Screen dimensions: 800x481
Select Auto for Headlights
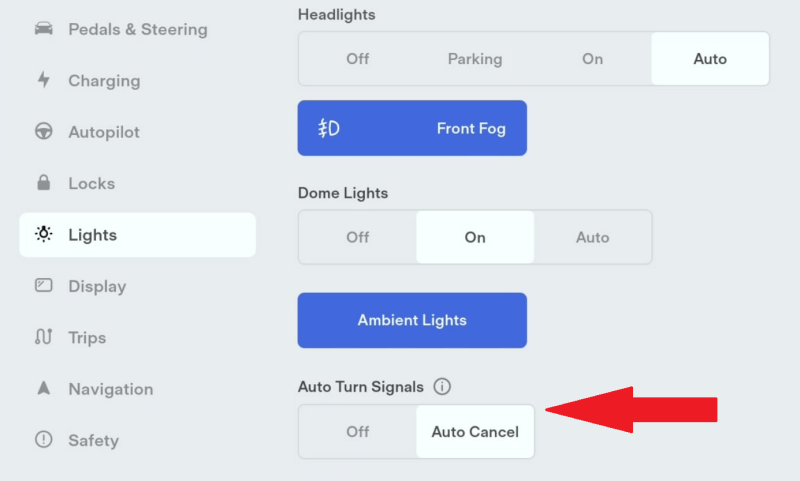click(x=710, y=59)
